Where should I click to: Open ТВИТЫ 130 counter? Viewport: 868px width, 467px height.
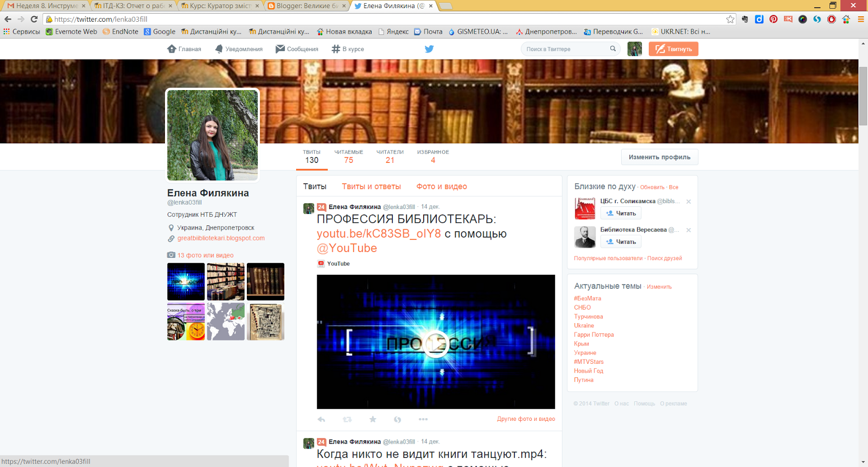pos(312,156)
